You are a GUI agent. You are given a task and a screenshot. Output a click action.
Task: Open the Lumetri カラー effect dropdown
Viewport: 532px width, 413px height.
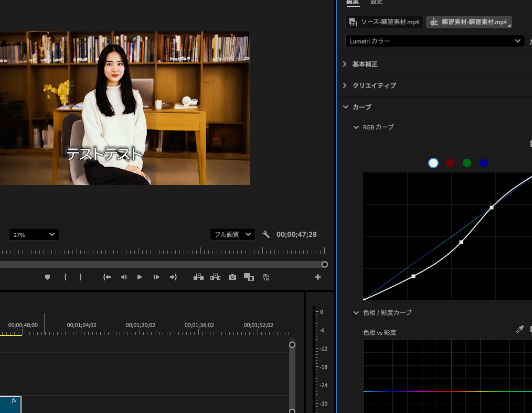[434, 41]
